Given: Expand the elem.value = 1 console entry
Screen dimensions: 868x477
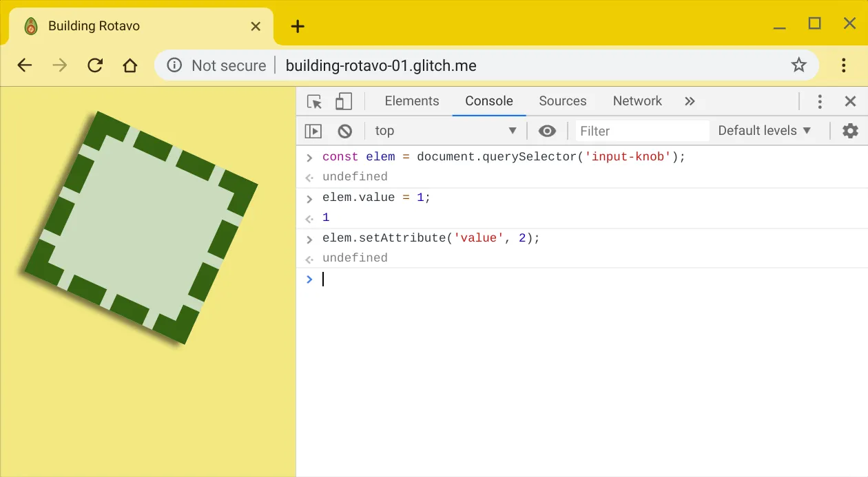Looking at the screenshot, I should click(x=308, y=198).
